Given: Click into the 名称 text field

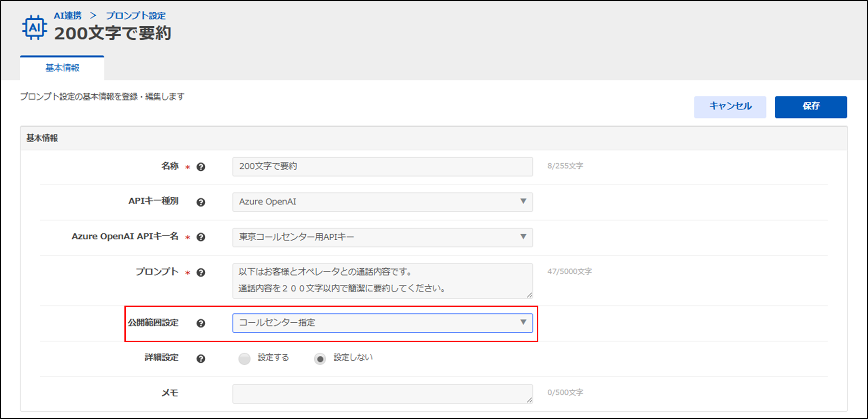Looking at the screenshot, I should pyautogui.click(x=382, y=166).
